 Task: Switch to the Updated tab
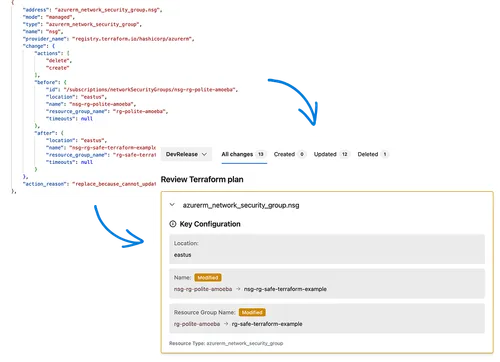tap(331, 154)
